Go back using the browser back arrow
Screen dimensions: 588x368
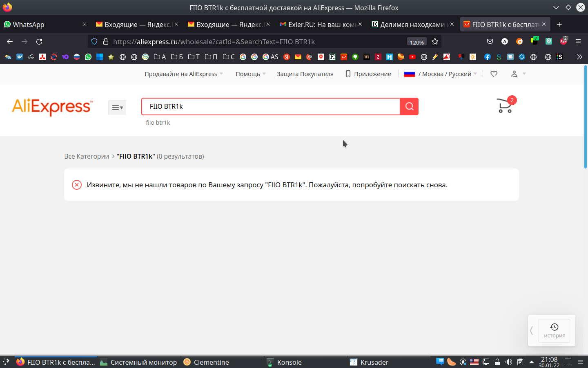point(10,42)
